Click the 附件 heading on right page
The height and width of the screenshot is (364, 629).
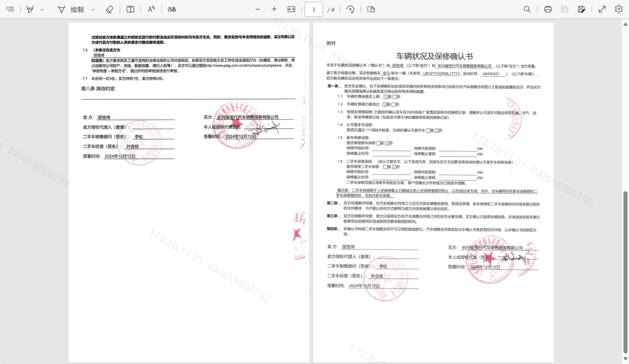(x=331, y=43)
